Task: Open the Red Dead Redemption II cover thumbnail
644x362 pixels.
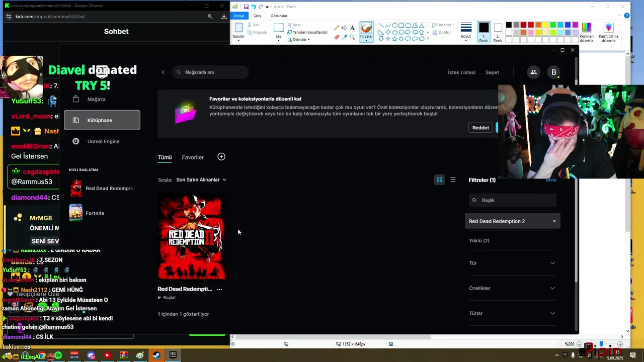Action: click(x=192, y=237)
